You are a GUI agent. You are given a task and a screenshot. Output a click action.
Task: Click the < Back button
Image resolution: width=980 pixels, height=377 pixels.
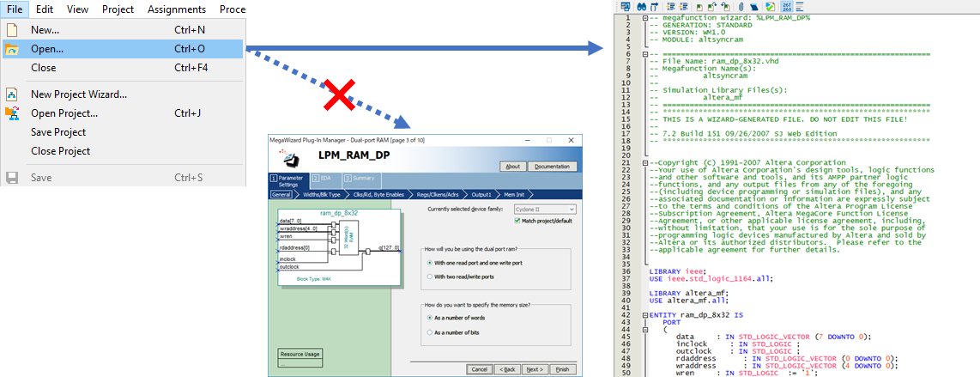[x=507, y=369]
